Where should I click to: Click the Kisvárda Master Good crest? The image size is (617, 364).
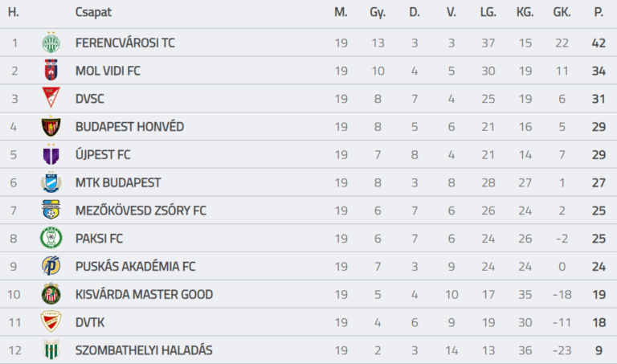point(51,294)
